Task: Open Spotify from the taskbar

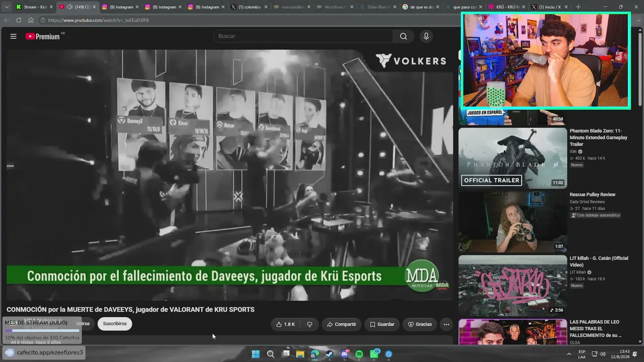Action: (x=359, y=354)
